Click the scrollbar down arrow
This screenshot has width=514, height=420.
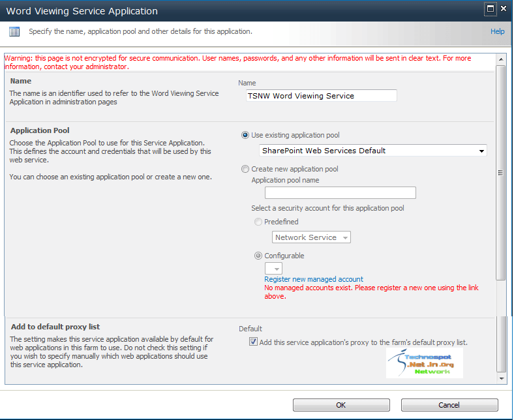click(501, 379)
